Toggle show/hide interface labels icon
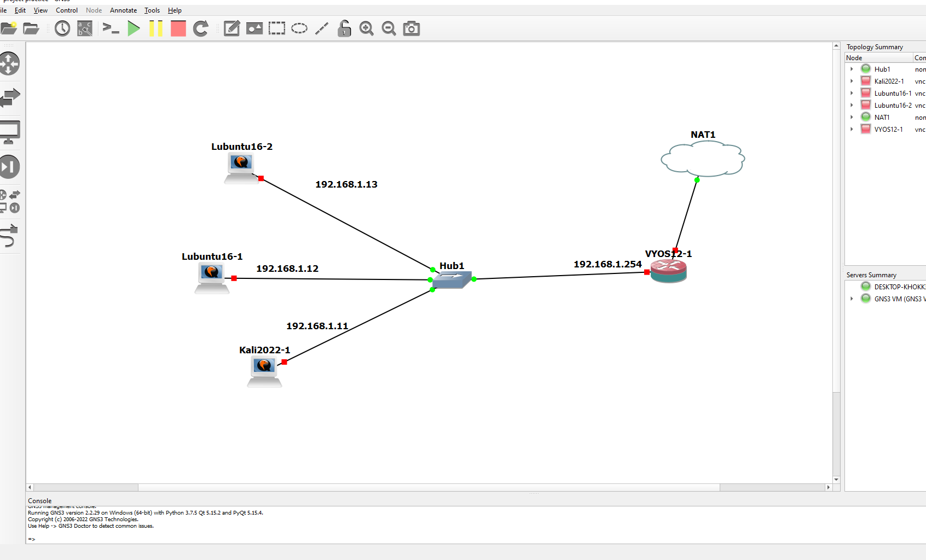The height and width of the screenshot is (560, 926). tap(85, 28)
